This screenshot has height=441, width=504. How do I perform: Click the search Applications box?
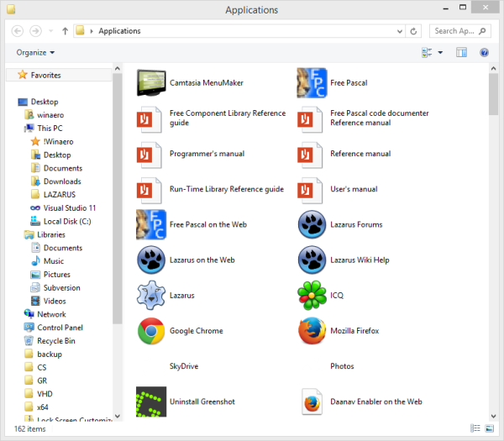tap(460, 31)
